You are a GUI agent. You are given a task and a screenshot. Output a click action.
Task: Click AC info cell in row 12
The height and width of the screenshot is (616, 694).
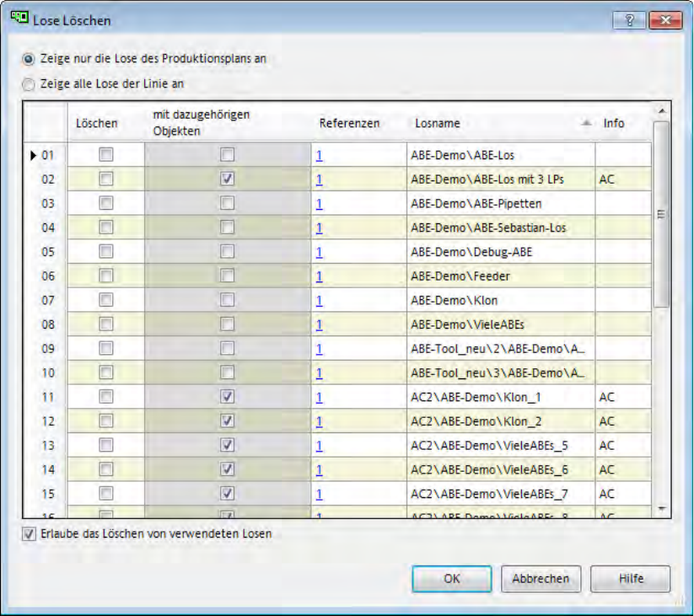[x=623, y=421]
